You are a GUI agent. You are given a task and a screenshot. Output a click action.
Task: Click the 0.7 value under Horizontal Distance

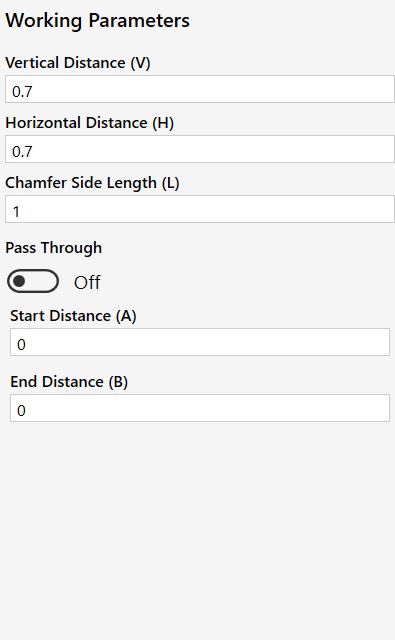point(22,151)
